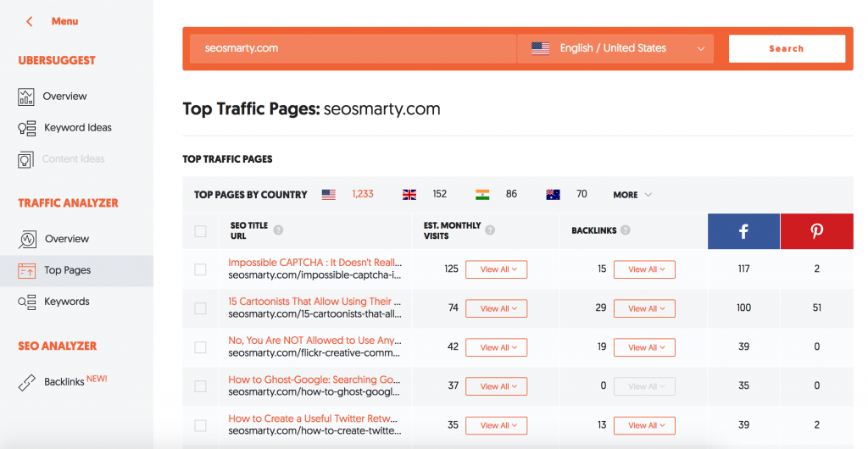Check the Ghost-Google row checkbox
Screen dimensions: 868x449
[x=200, y=386]
